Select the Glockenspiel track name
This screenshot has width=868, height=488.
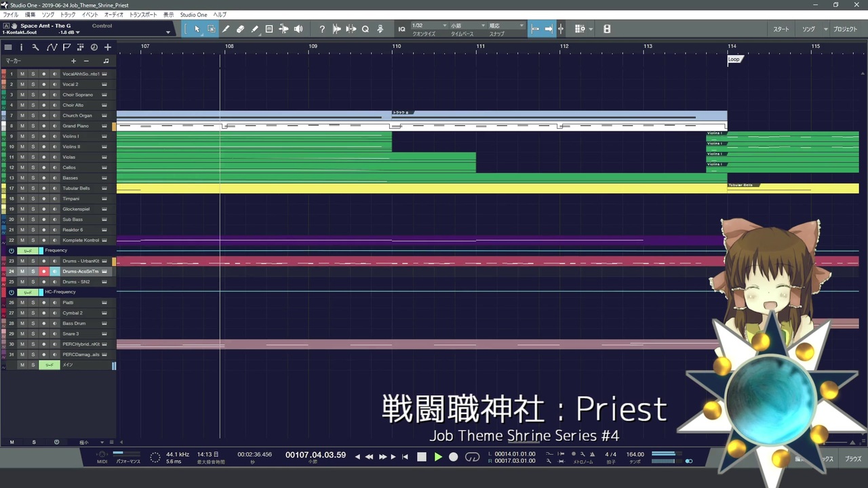click(77, 209)
